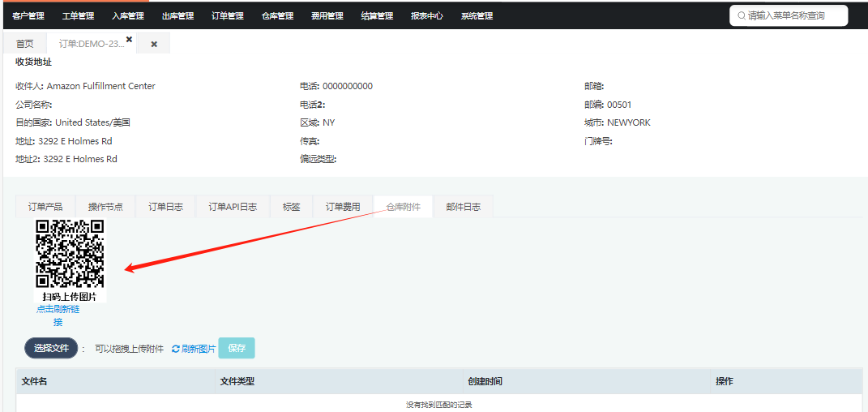
Task: Click the upload QR code image
Action: (70, 254)
